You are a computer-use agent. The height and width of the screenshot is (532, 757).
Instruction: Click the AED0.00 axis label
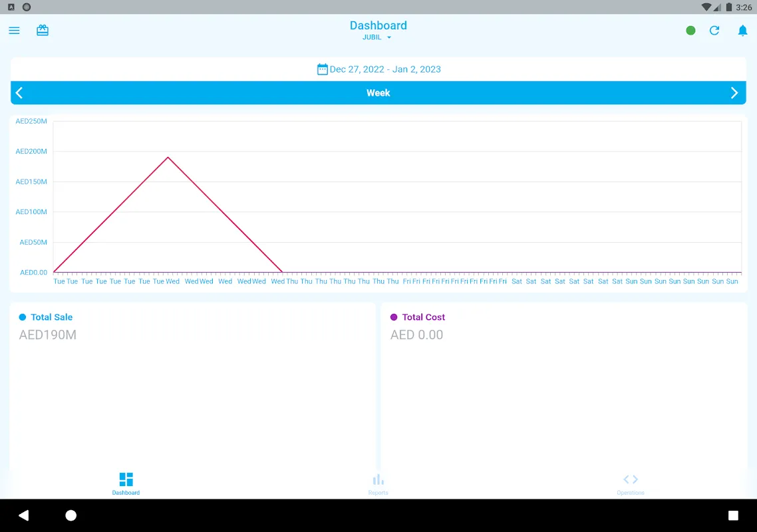pyautogui.click(x=33, y=272)
